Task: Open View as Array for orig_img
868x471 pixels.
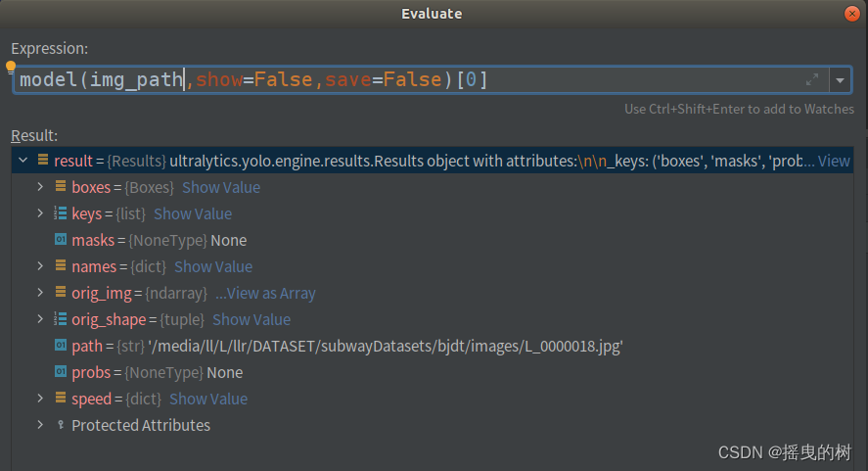Action: pyautogui.click(x=265, y=293)
